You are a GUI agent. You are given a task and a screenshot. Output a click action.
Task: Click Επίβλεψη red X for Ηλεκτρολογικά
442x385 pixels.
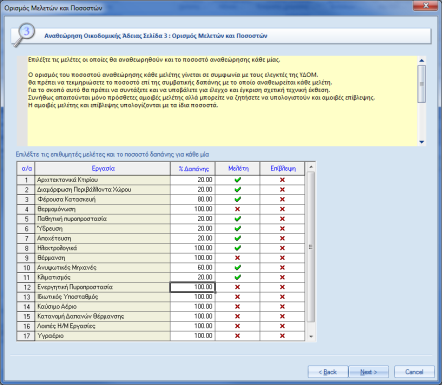[282, 248]
